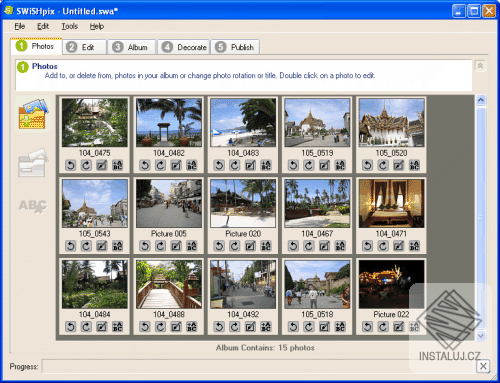Rotate photo 105_0520 clockwise
The height and width of the screenshot is (383, 500).
[x=383, y=165]
